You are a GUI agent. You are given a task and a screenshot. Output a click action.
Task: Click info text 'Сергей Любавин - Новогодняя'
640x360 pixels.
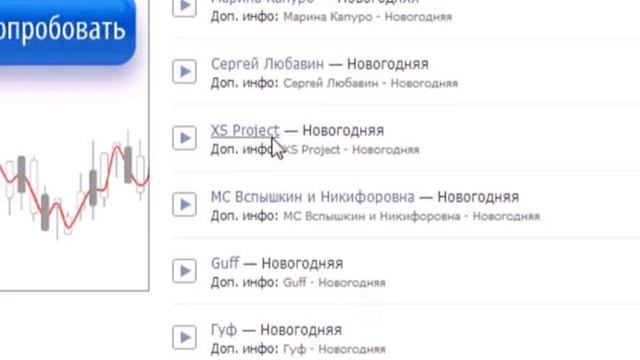pyautogui.click(x=371, y=83)
